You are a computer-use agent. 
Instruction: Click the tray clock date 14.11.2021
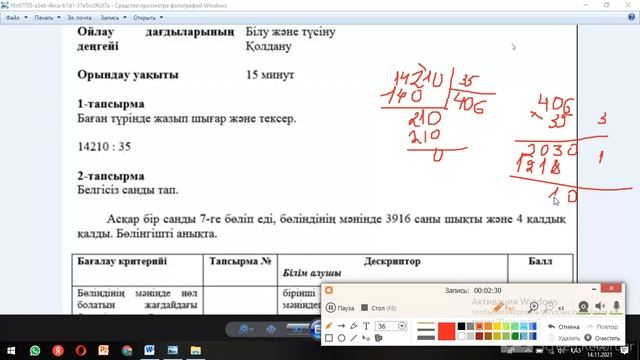pos(600,355)
